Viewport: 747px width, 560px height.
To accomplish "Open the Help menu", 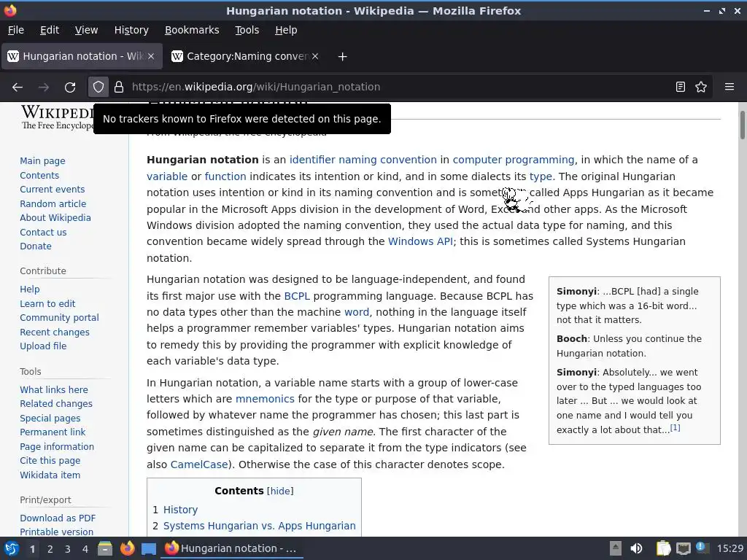I will tap(286, 30).
